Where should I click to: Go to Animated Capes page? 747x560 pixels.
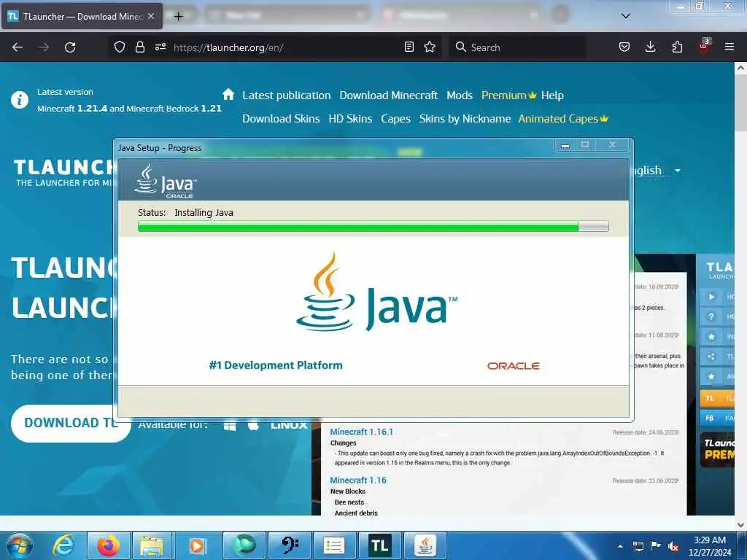click(563, 119)
